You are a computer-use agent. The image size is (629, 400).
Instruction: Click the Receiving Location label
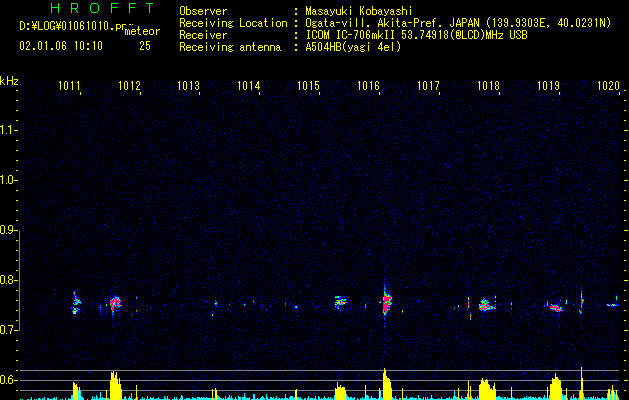[x=233, y=23]
